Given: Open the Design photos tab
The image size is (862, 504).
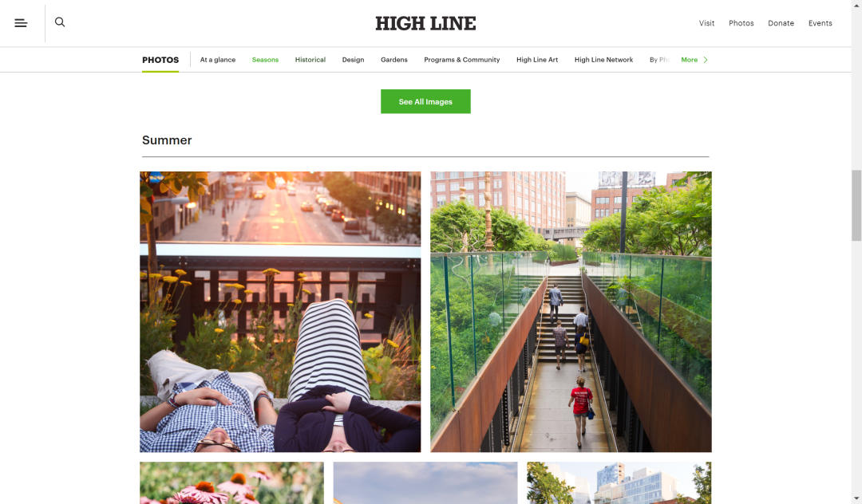Looking at the screenshot, I should tap(353, 60).
